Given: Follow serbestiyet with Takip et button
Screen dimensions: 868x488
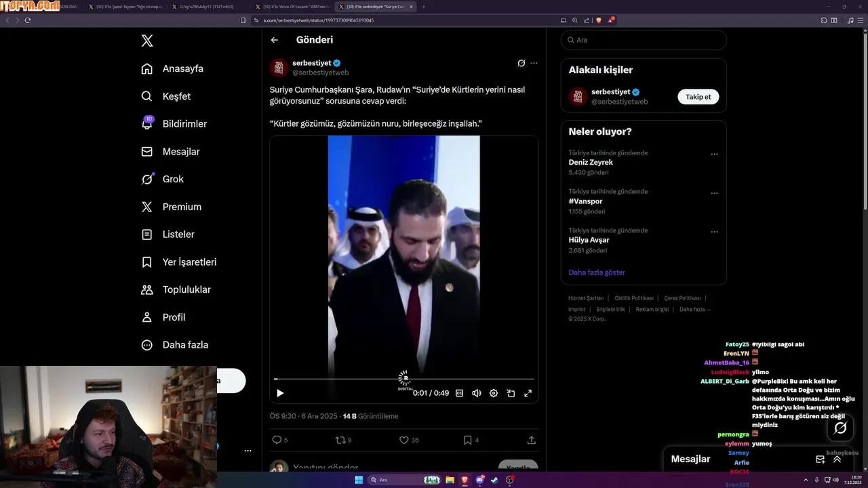Looking at the screenshot, I should pyautogui.click(x=698, y=97).
